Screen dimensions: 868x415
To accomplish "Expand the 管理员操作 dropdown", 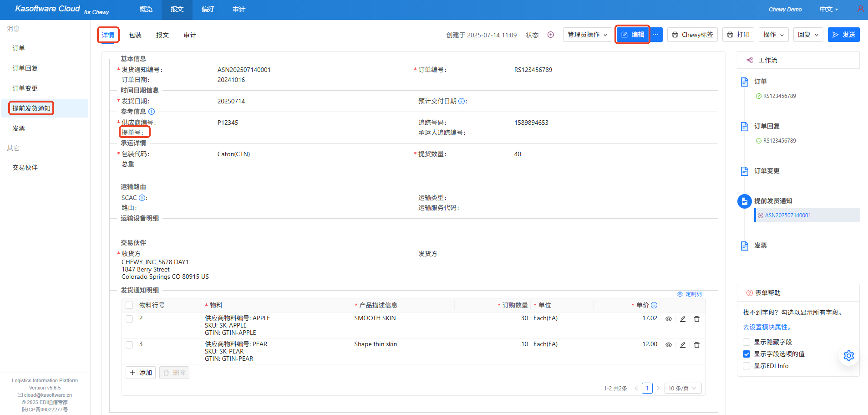I will [587, 35].
